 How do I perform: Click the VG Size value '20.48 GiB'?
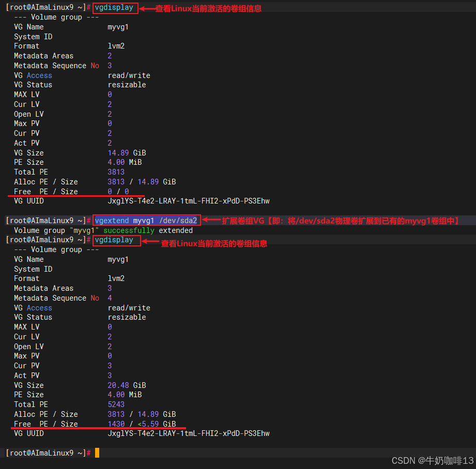(127, 385)
